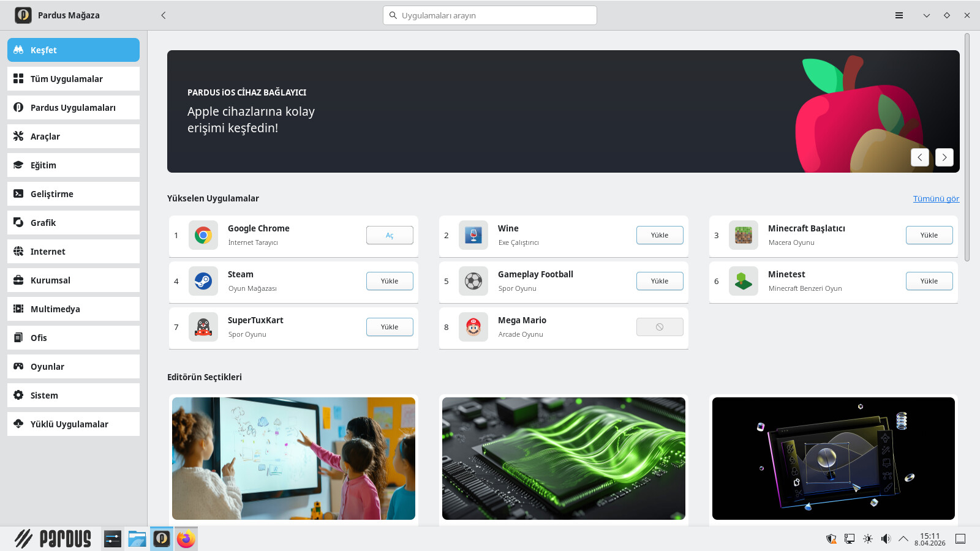Show previous banner slide
This screenshot has width=980, height=551.
tap(919, 157)
